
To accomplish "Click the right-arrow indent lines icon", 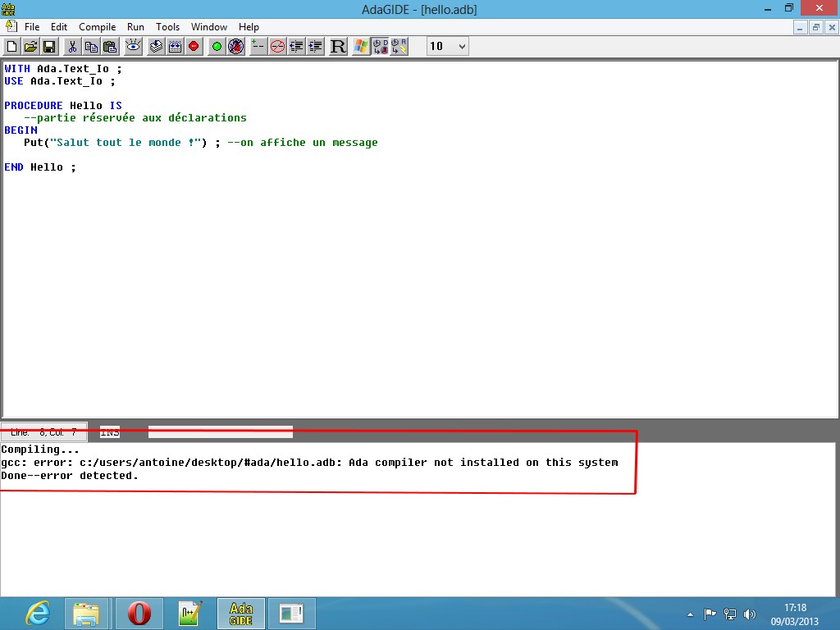I will point(315,47).
